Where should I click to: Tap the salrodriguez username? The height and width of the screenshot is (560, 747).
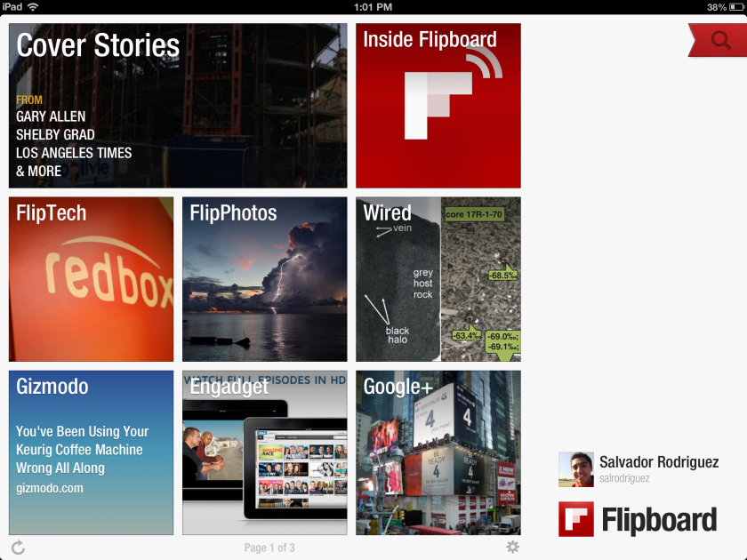pyautogui.click(x=624, y=478)
